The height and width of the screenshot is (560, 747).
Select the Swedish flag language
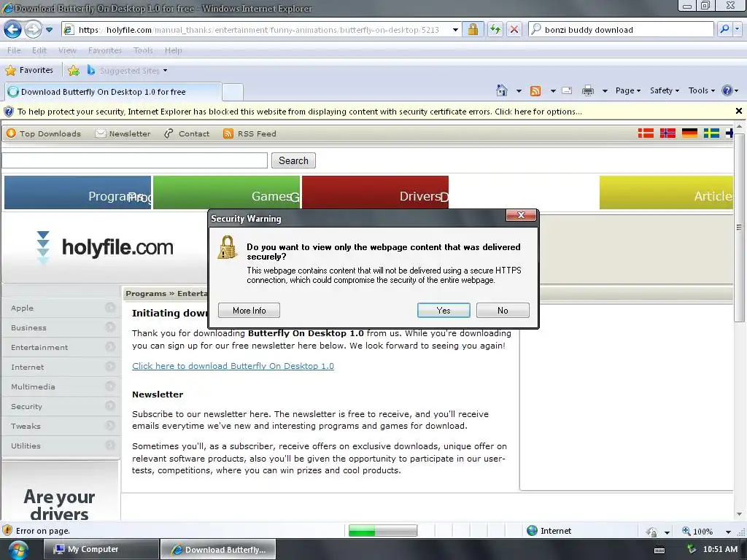(711, 133)
